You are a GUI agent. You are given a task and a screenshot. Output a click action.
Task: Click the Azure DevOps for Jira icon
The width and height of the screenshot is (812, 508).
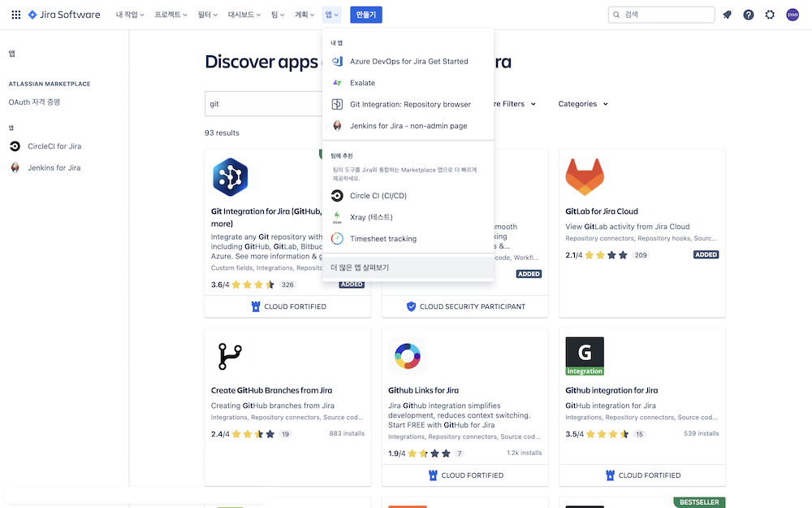(x=337, y=61)
